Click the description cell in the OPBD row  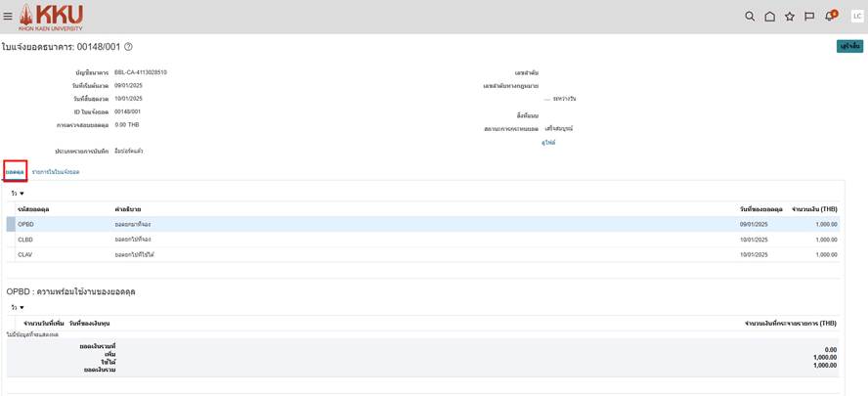pyautogui.click(x=133, y=224)
